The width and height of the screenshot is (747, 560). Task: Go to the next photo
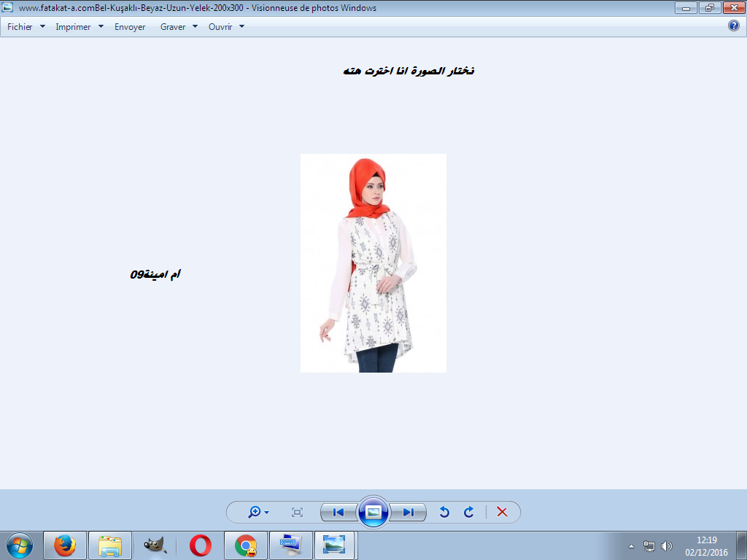408,513
